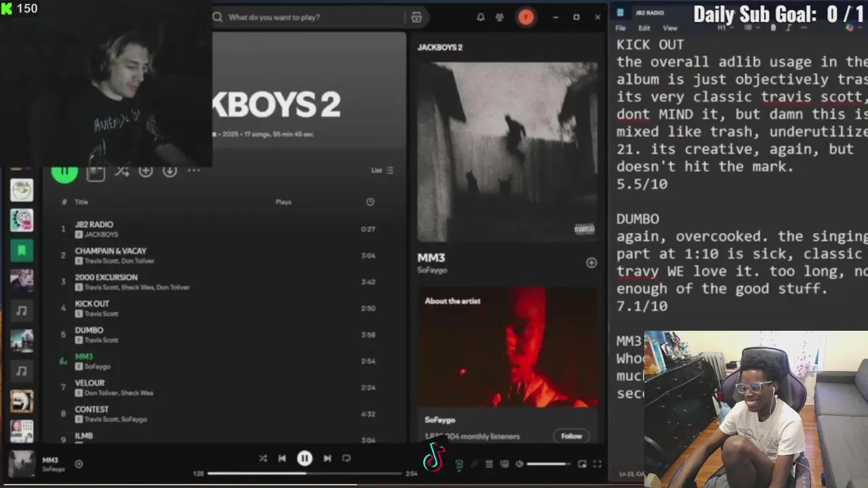This screenshot has width=868, height=488.
Task: Toggle repeat mode
Action: pos(347,459)
